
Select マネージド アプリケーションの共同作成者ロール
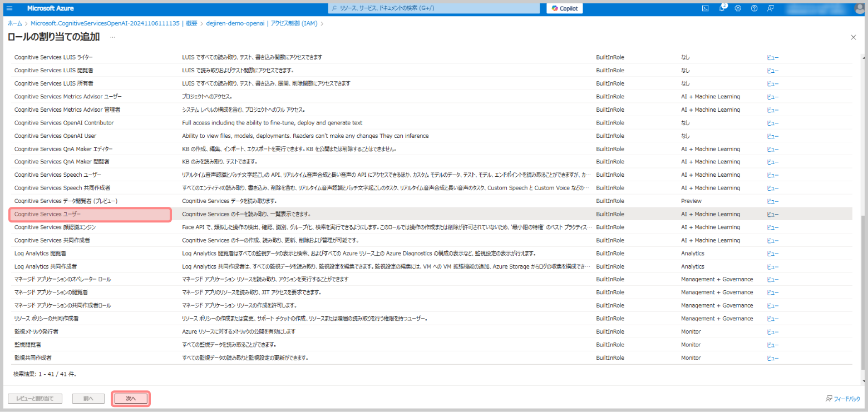point(63,305)
